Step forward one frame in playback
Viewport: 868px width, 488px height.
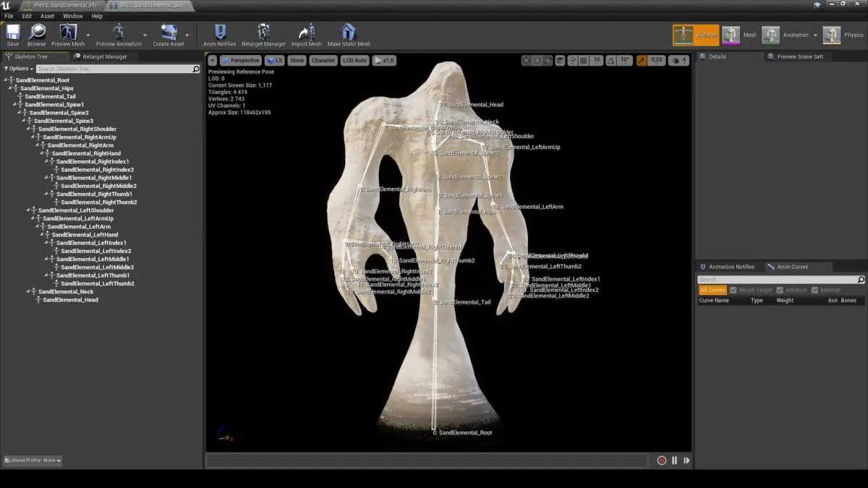(x=686, y=461)
